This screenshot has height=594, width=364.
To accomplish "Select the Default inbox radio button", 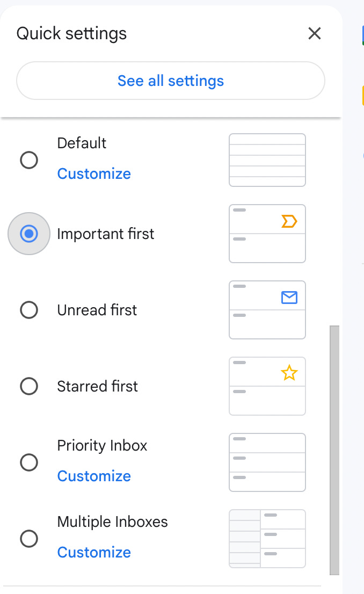I will (29, 160).
